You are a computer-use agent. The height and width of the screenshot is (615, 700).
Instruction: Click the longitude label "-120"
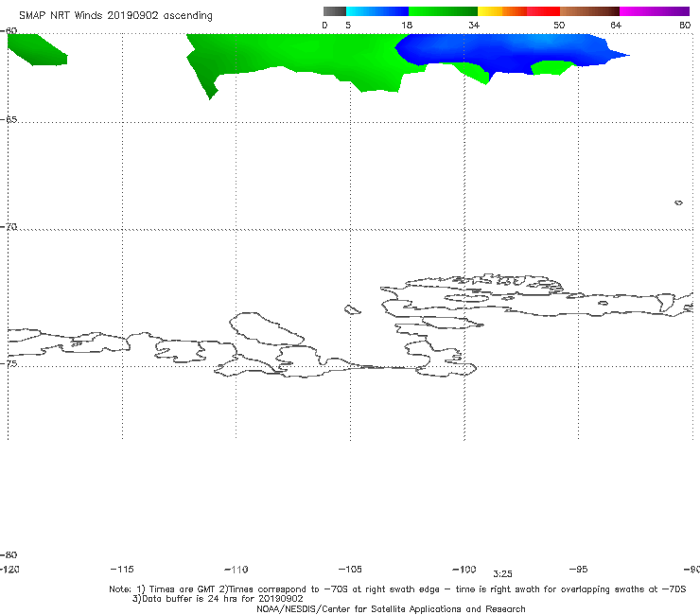tap(9, 569)
